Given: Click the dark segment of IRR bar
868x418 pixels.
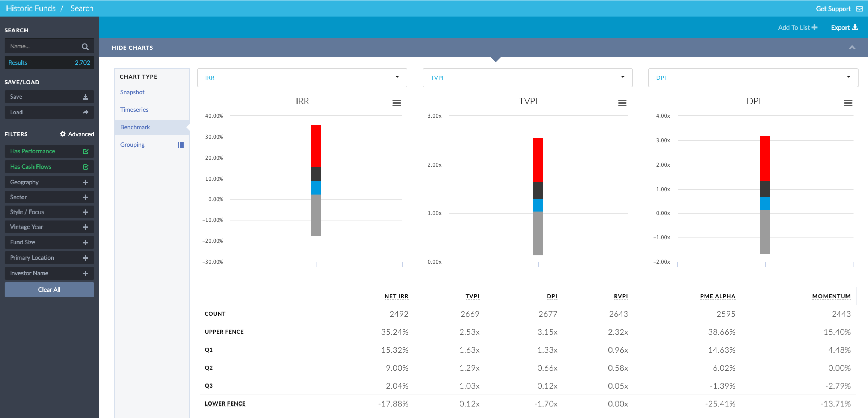Looking at the screenshot, I should (x=316, y=174).
